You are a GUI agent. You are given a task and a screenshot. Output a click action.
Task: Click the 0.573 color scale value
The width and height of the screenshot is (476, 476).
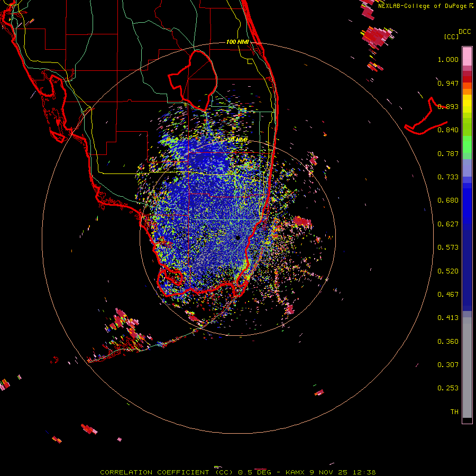coord(448,248)
